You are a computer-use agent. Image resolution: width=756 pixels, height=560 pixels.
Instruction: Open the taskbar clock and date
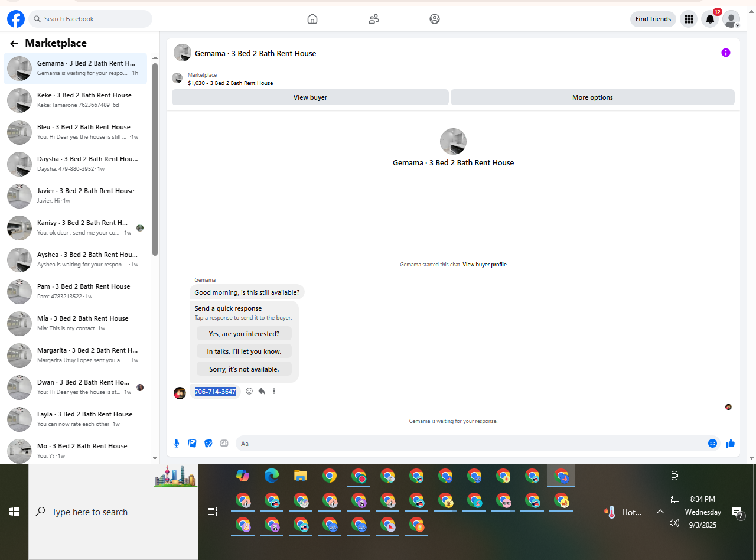tap(703, 512)
